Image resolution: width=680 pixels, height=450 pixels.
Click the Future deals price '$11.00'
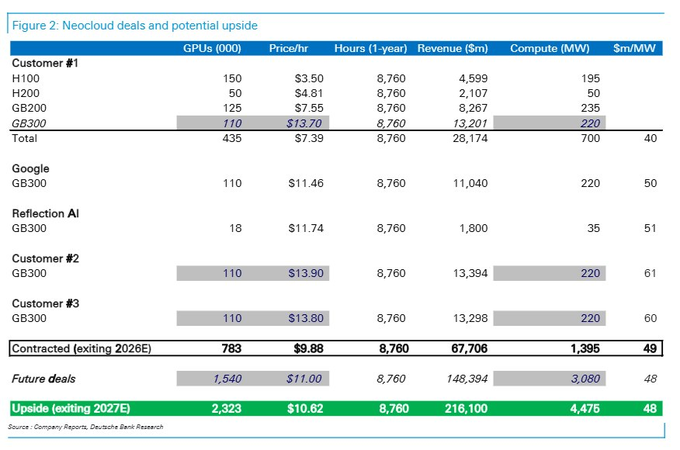[304, 379]
